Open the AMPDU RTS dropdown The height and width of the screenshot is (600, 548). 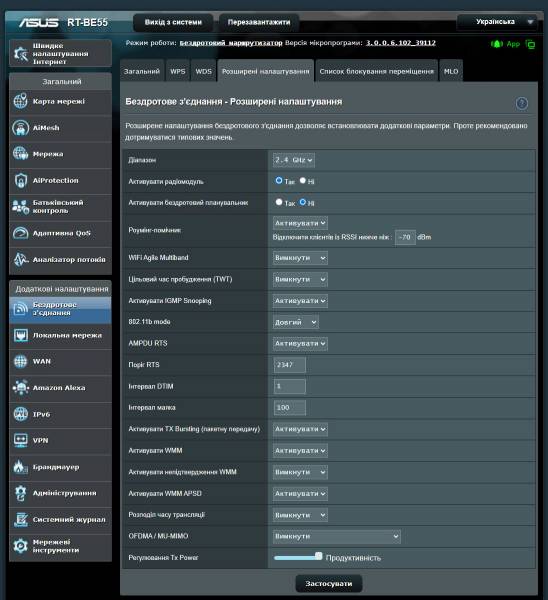(300, 344)
